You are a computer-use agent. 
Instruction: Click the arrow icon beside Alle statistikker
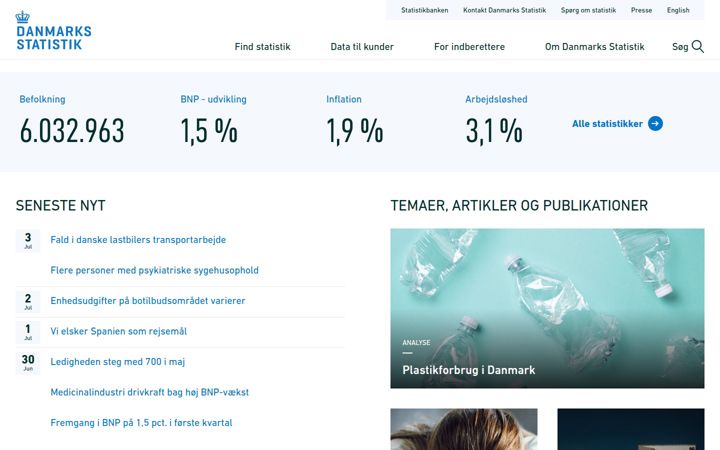tap(655, 124)
